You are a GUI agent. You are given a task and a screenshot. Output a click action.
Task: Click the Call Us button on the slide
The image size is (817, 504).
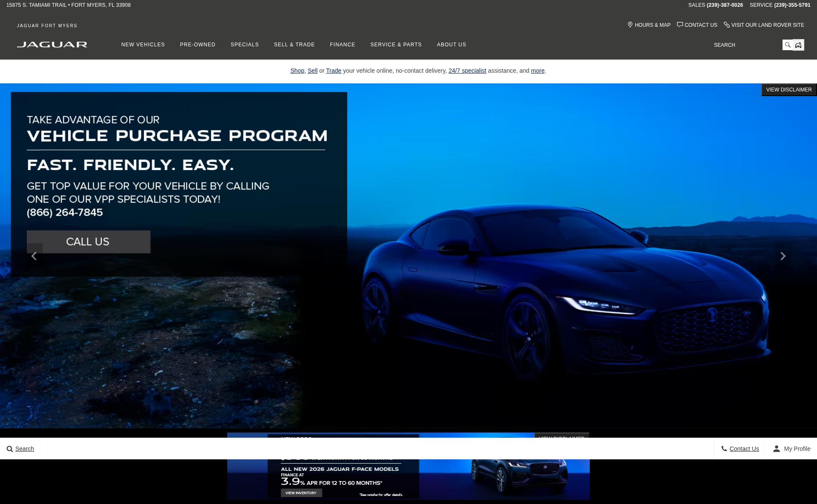[x=89, y=242]
